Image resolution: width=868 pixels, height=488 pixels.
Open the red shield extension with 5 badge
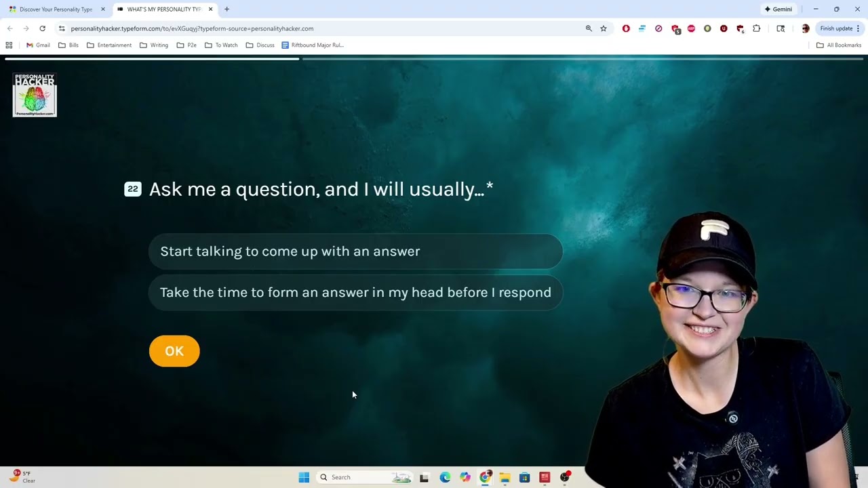tap(675, 29)
